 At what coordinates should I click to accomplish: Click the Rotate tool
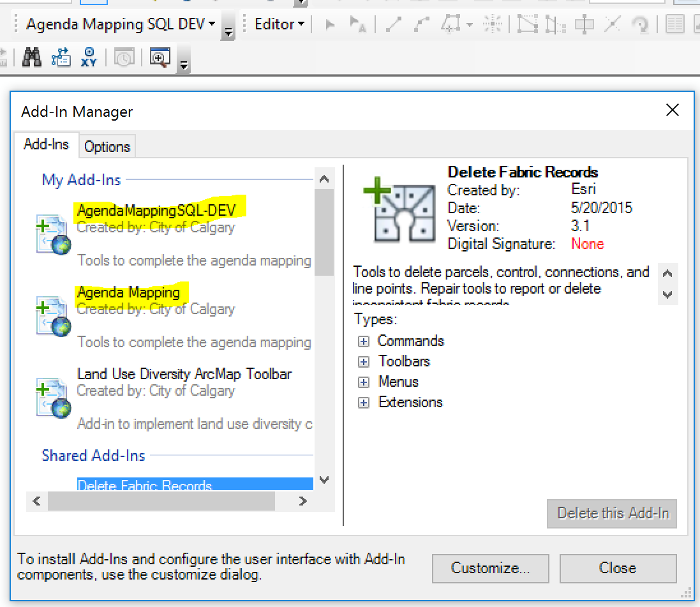coord(640,24)
